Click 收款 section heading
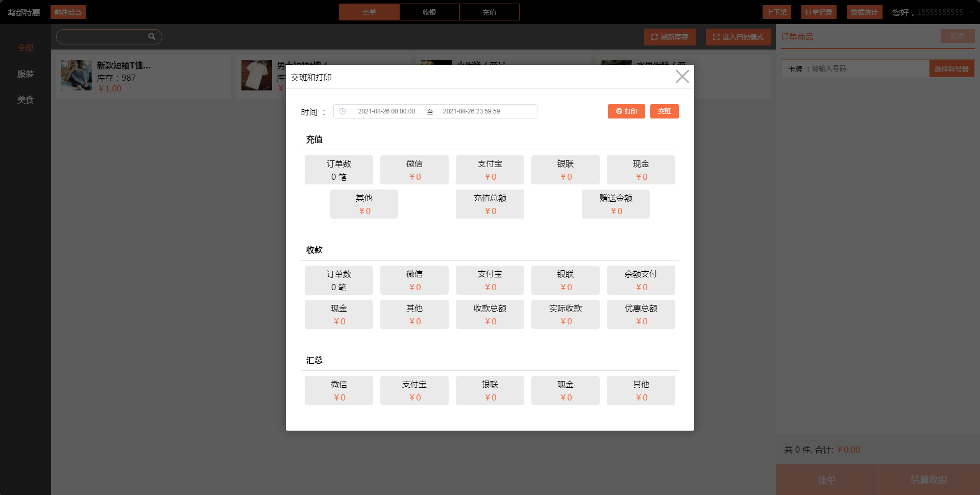The width and height of the screenshot is (980, 495). [314, 250]
